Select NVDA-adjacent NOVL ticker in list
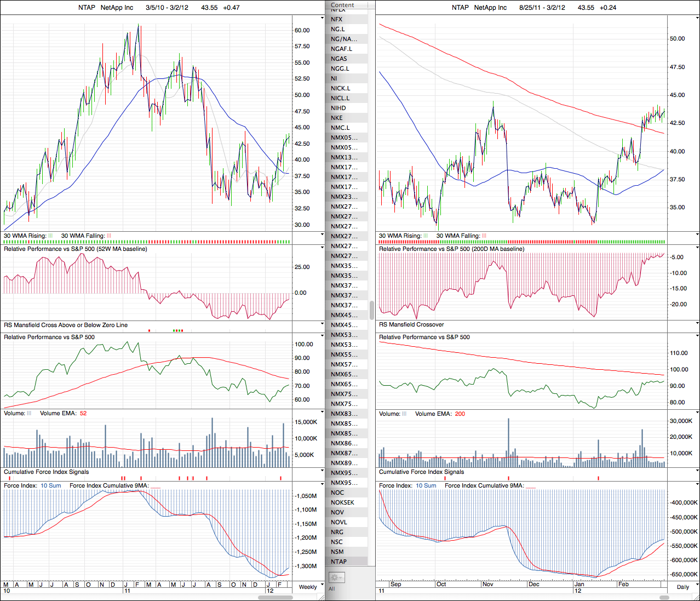This screenshot has height=601, width=700. [x=338, y=522]
